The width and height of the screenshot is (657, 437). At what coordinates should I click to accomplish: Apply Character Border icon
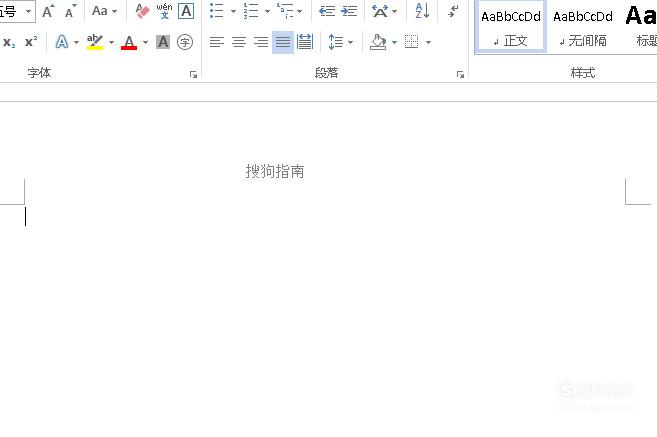(186, 11)
